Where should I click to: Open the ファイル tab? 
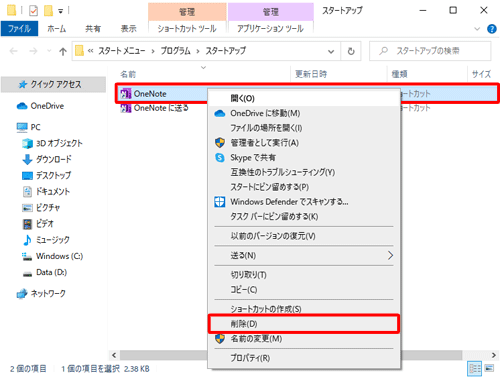[19, 29]
